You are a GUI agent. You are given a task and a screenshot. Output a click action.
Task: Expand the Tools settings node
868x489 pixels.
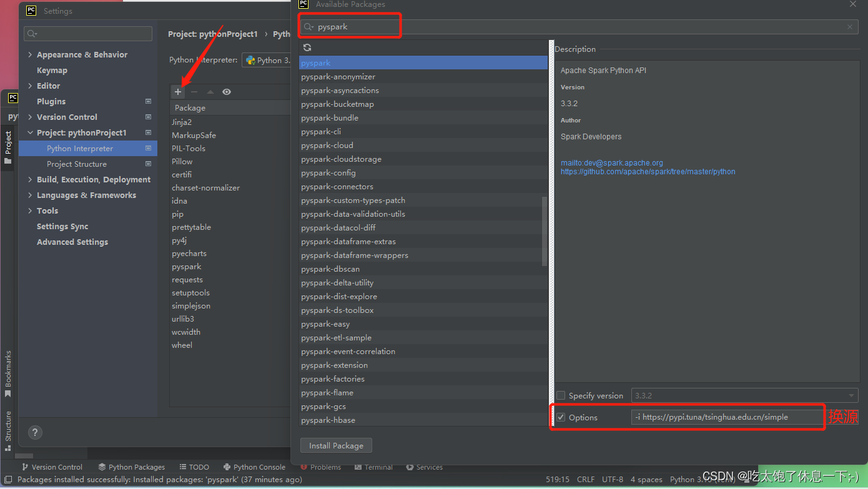click(x=30, y=211)
